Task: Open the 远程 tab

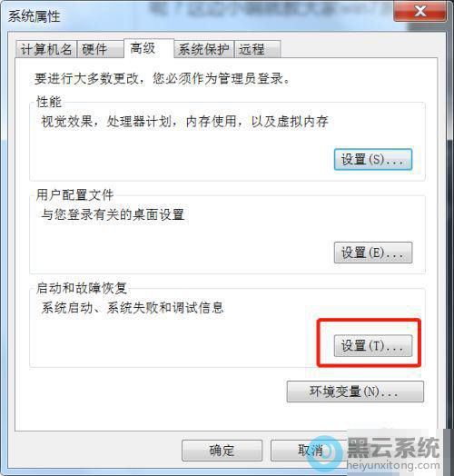Action: pyautogui.click(x=257, y=49)
